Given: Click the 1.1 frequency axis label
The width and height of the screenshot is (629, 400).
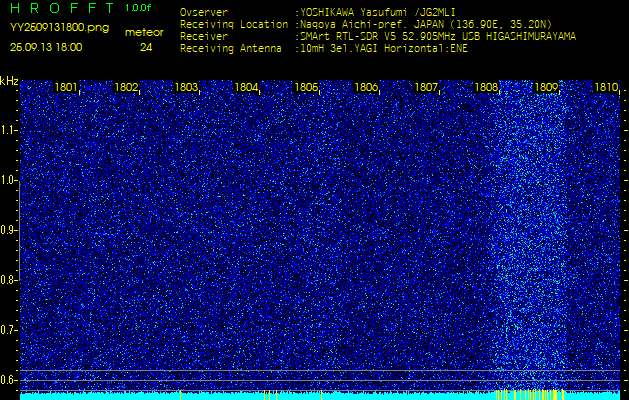Looking at the screenshot, I should coord(9,130).
